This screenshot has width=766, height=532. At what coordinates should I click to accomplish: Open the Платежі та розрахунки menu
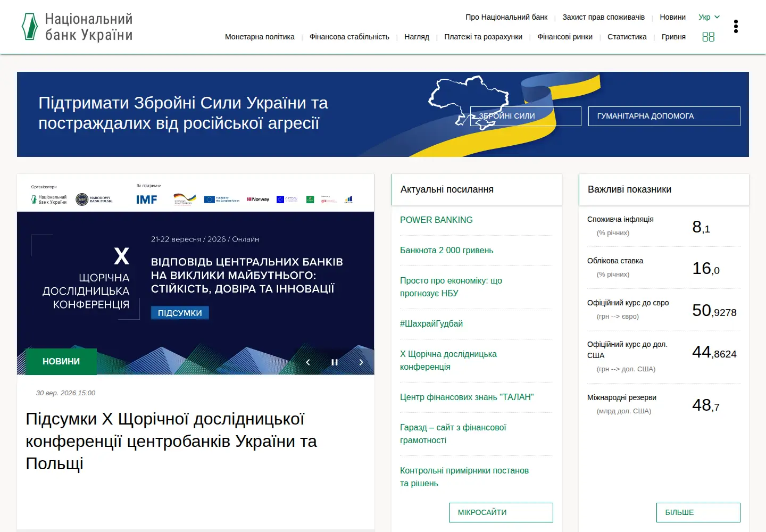coord(483,37)
